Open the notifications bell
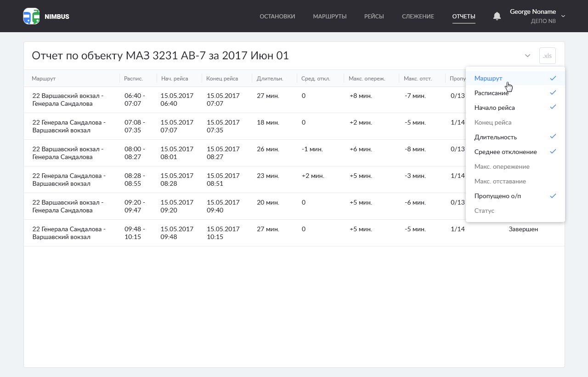The width and height of the screenshot is (588, 377). coord(497,16)
